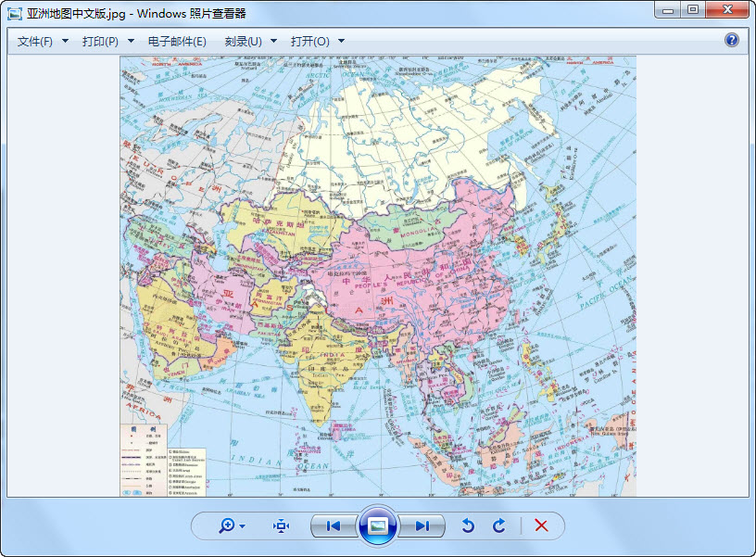Expand the arrow beside 打开(O)

[341, 41]
